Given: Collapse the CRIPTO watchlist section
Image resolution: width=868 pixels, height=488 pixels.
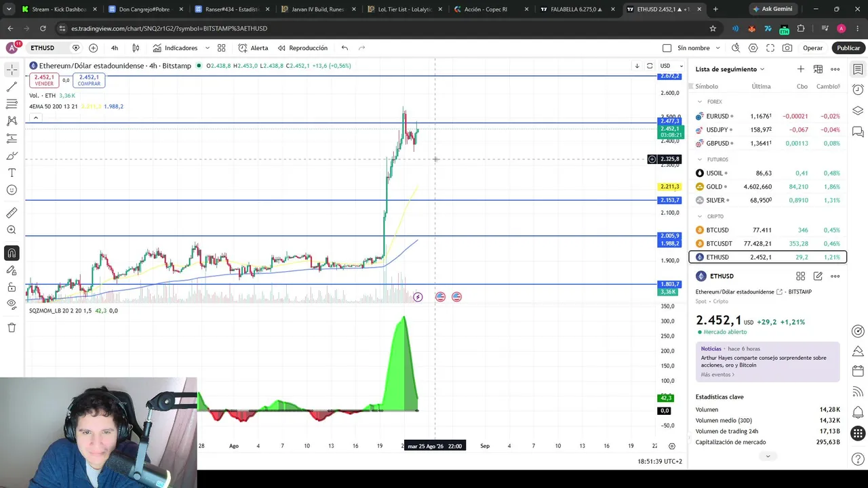Looking at the screenshot, I should pyautogui.click(x=700, y=216).
